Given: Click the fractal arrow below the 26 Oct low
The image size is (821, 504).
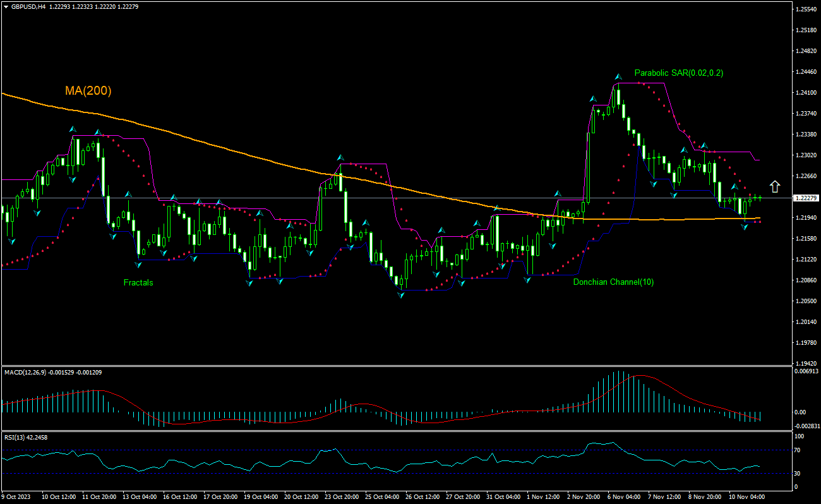Looking at the screenshot, I should 401,295.
